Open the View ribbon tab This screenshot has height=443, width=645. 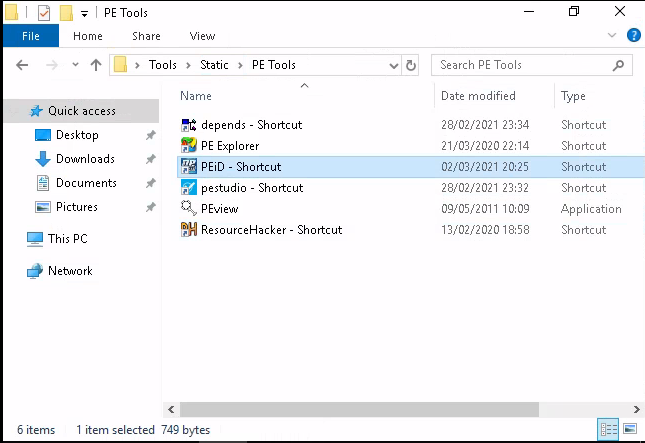click(x=202, y=36)
